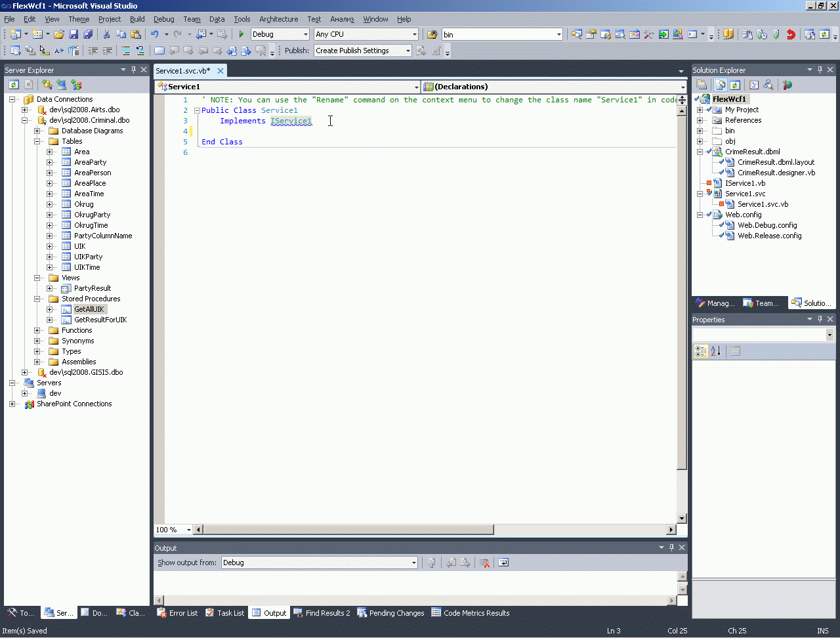Expand the References node in Solution Explorer
This screenshot has width=840, height=638.
pos(700,120)
